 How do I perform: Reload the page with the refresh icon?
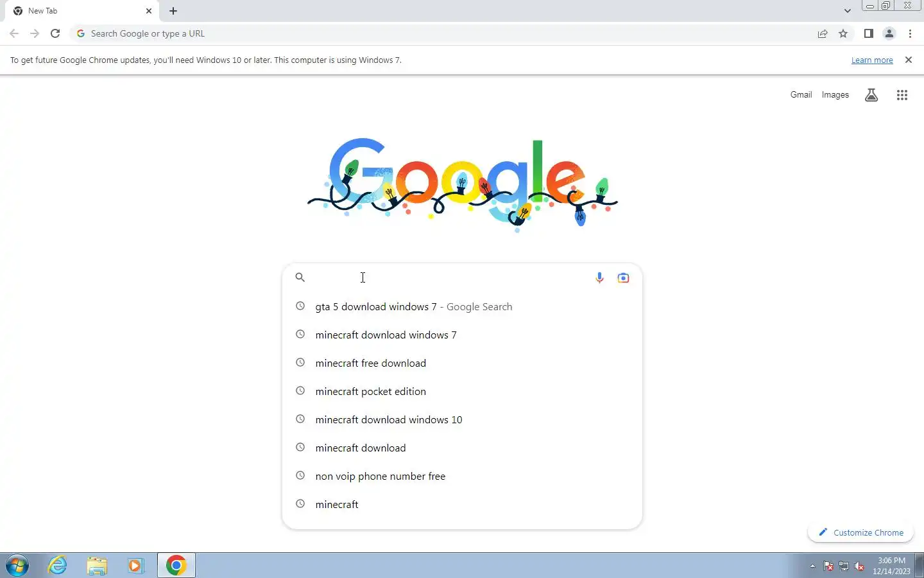tap(55, 33)
